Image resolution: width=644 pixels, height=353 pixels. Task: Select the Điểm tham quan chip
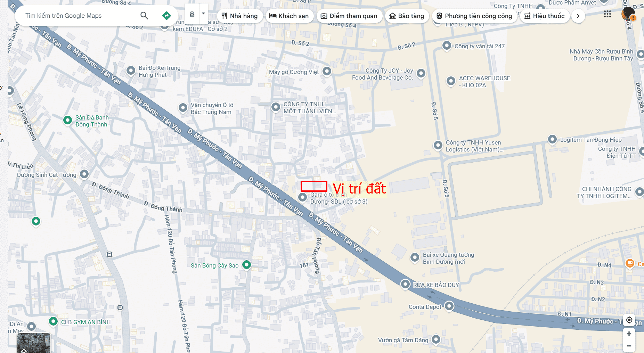click(x=349, y=16)
